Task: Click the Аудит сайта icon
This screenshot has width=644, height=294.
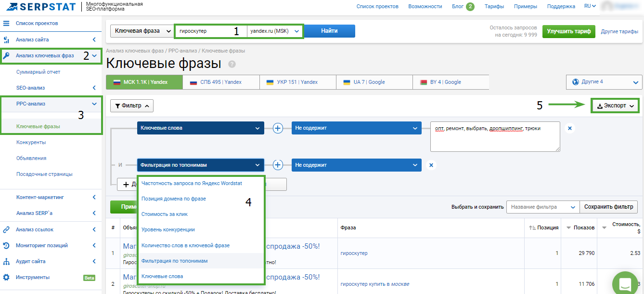Action: click(x=6, y=261)
